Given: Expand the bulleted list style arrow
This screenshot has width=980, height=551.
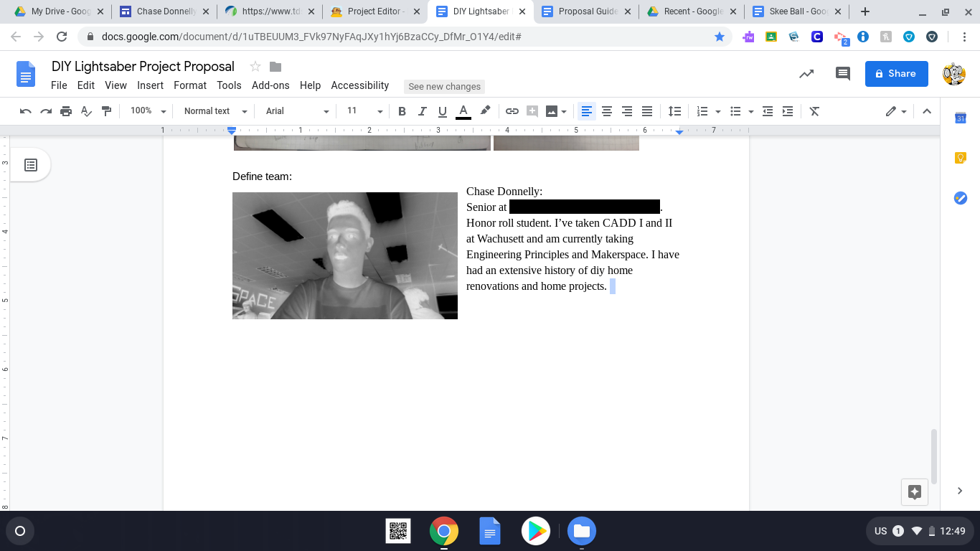Looking at the screenshot, I should [751, 112].
